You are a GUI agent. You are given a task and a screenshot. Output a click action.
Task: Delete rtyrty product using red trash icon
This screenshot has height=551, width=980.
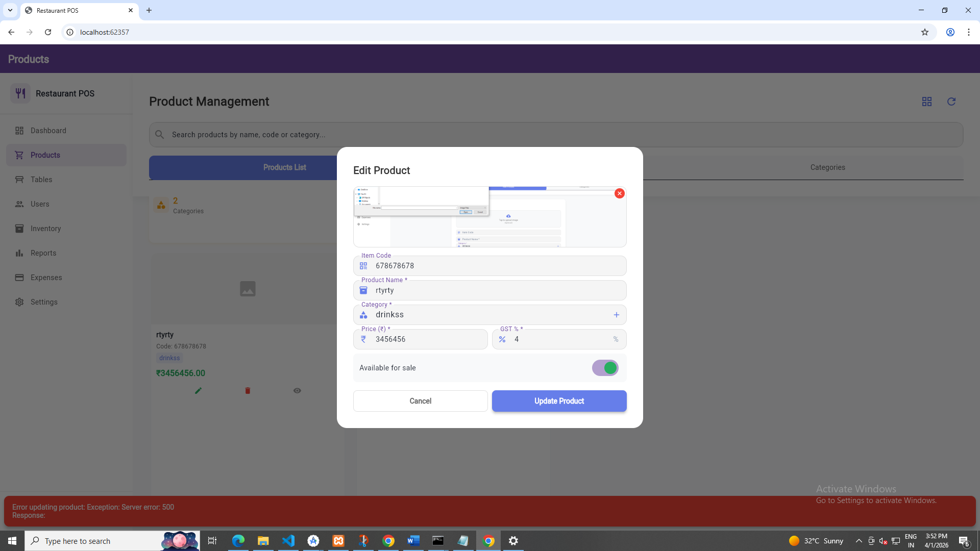click(x=248, y=391)
